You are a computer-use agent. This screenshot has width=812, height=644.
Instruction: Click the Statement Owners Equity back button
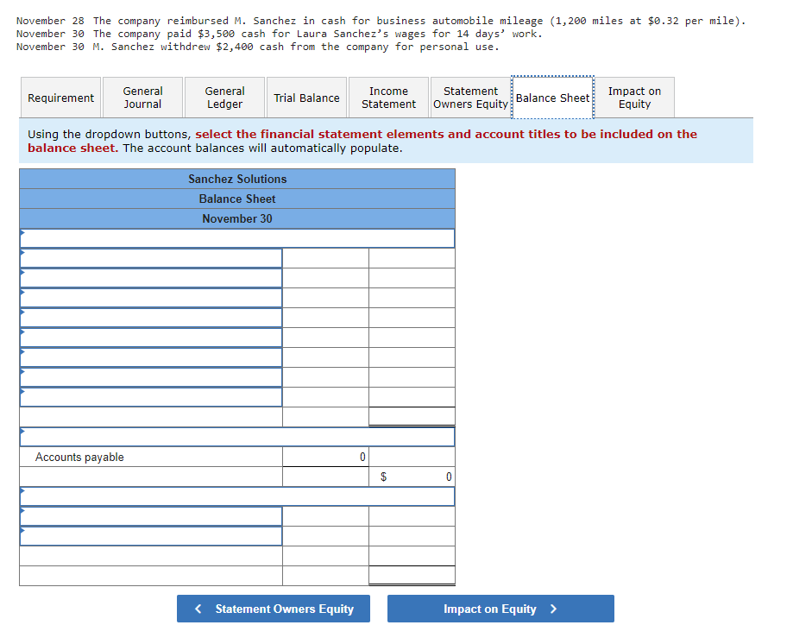pos(274,609)
